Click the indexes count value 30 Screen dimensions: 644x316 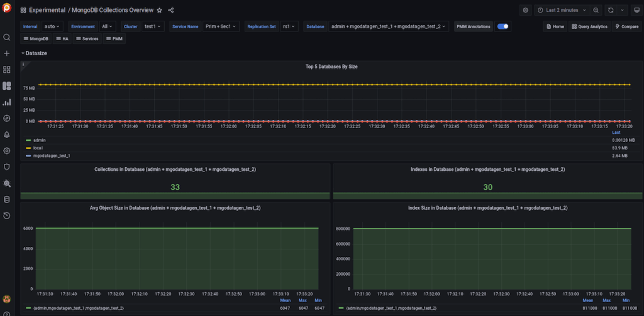click(x=487, y=187)
